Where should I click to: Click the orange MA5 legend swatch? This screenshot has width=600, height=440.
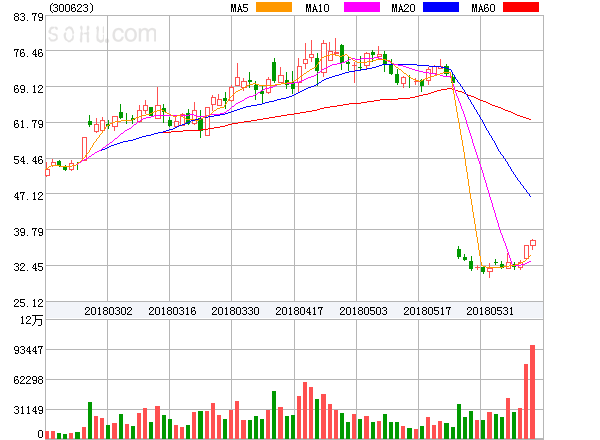[x=274, y=7]
